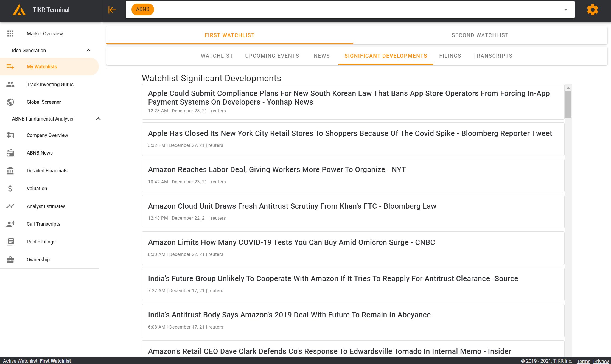The image size is (611, 364).
Task: Click scrollbar up arrow in developments list
Action: pyautogui.click(x=568, y=88)
